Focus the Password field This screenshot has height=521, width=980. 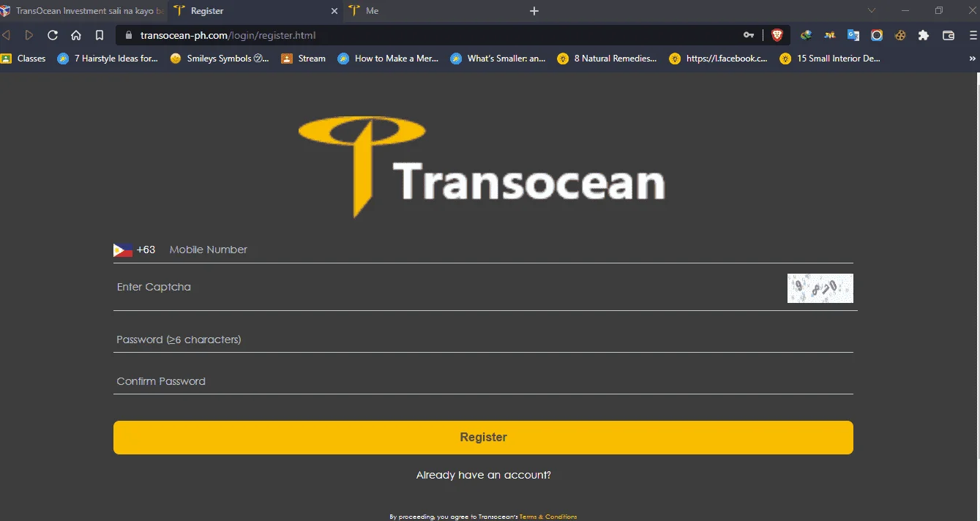483,340
